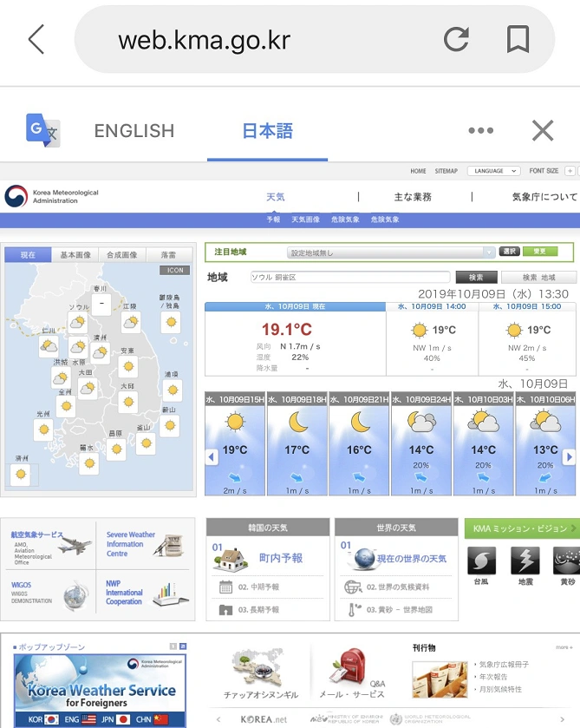Open translate options three-dot menu

tap(480, 130)
